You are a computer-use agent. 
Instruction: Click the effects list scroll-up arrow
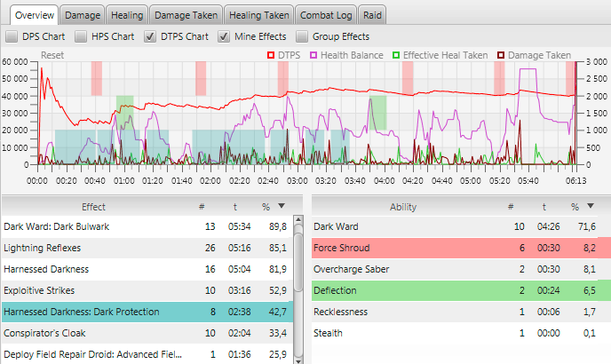point(298,220)
